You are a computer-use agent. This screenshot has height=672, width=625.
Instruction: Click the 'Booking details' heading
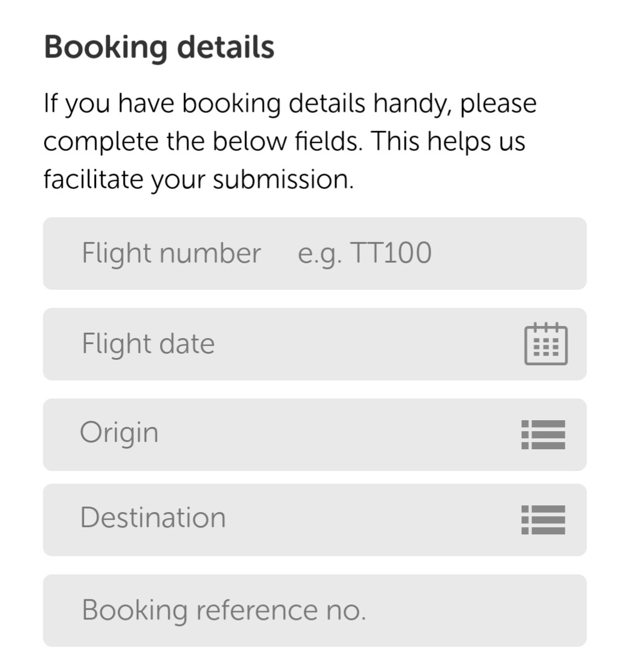[x=159, y=48]
